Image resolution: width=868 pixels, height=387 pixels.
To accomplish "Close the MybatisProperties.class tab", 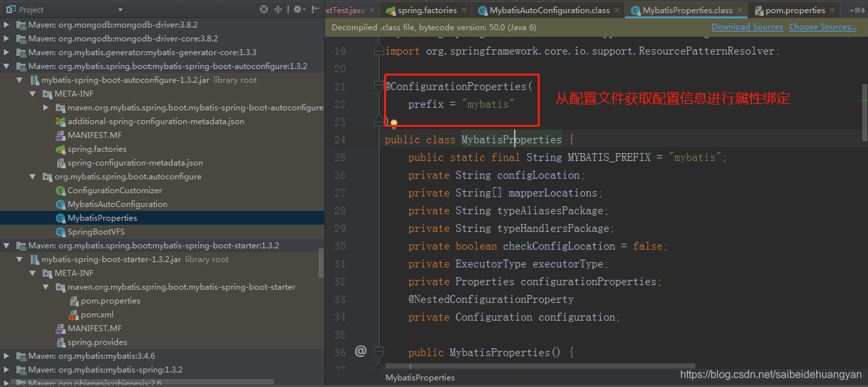I will (x=741, y=11).
